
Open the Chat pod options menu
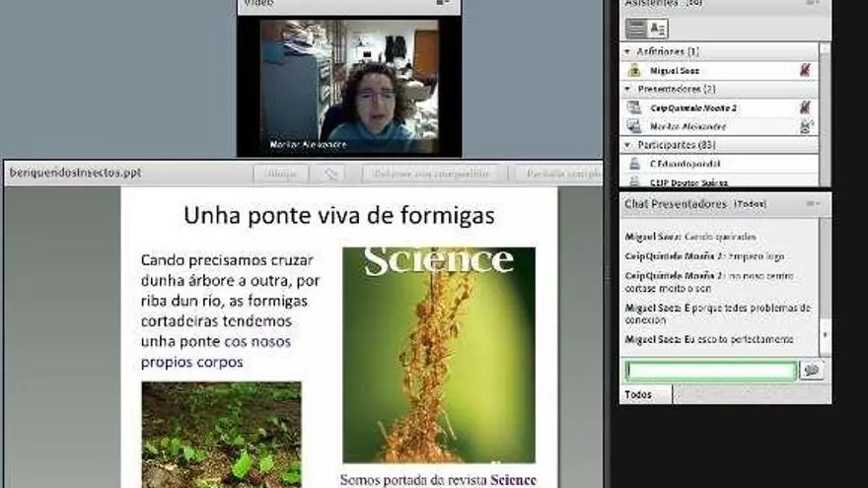pyautogui.click(x=813, y=203)
